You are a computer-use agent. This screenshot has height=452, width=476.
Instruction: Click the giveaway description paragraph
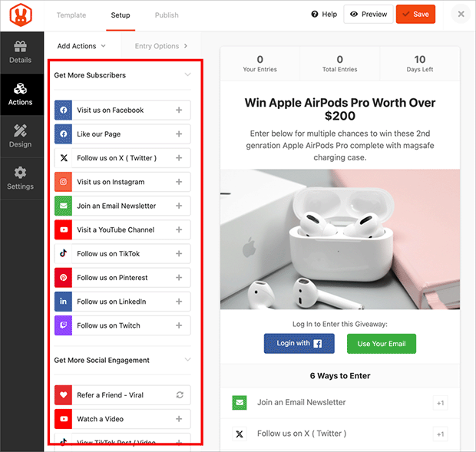(x=340, y=145)
